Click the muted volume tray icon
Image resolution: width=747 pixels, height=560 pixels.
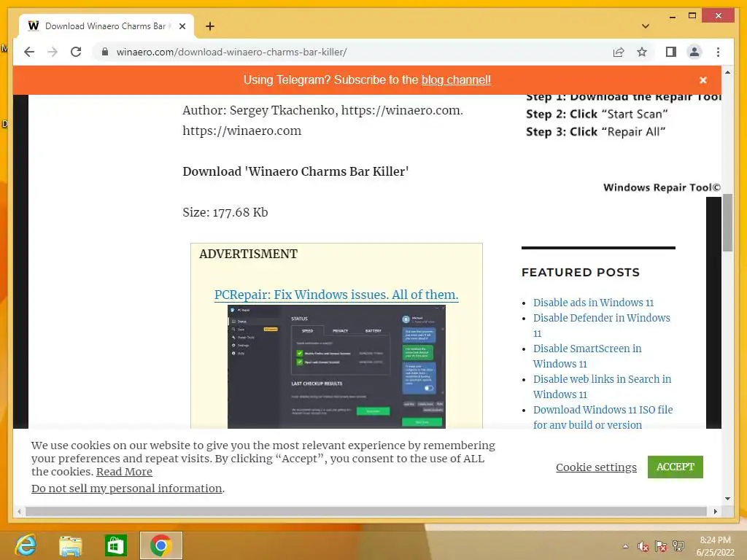[643, 546]
